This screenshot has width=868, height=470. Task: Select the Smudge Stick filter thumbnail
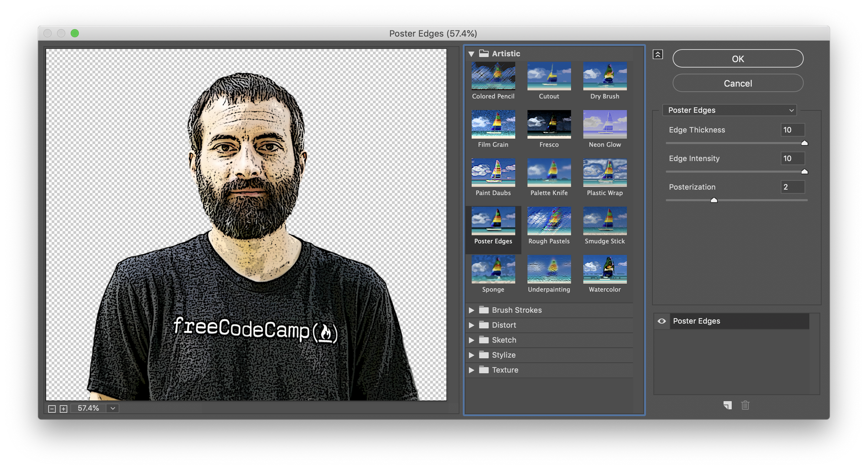coord(605,221)
